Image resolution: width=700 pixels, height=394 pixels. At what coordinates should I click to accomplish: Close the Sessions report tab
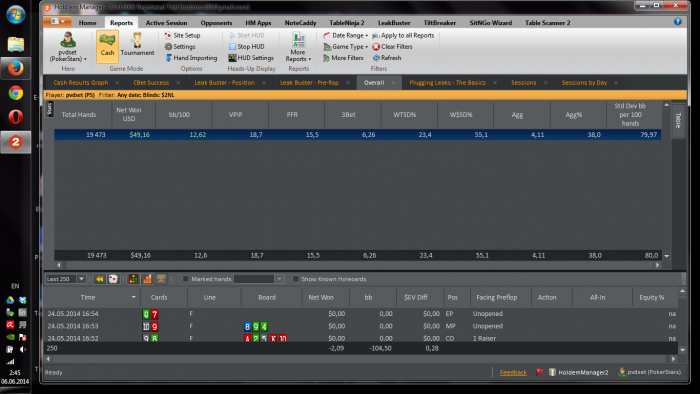[546, 83]
